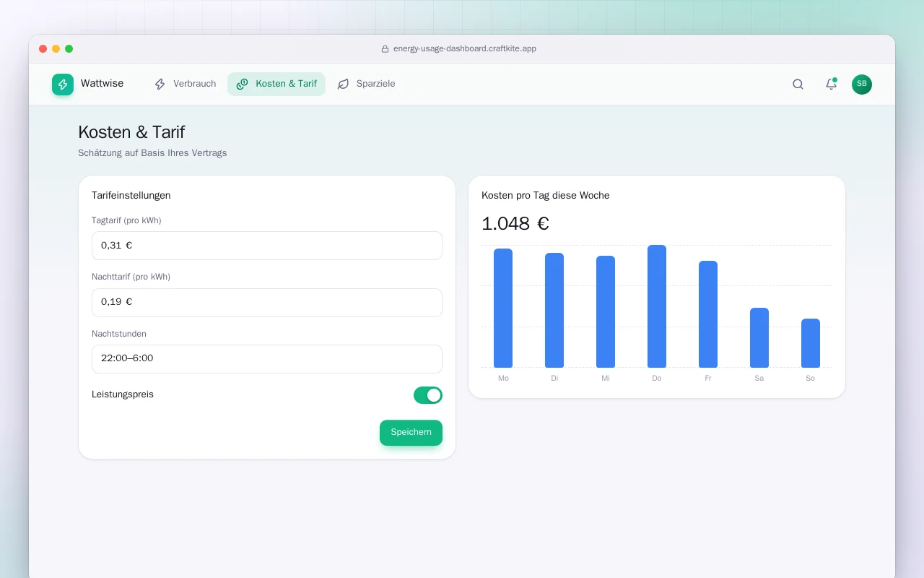924x578 pixels.
Task: Click the Nachtstunden 22:00–6:00 field
Action: [267, 358]
